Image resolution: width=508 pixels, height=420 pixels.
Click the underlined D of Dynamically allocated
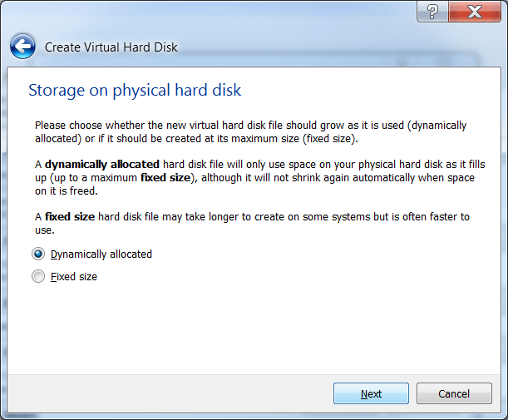coord(54,254)
